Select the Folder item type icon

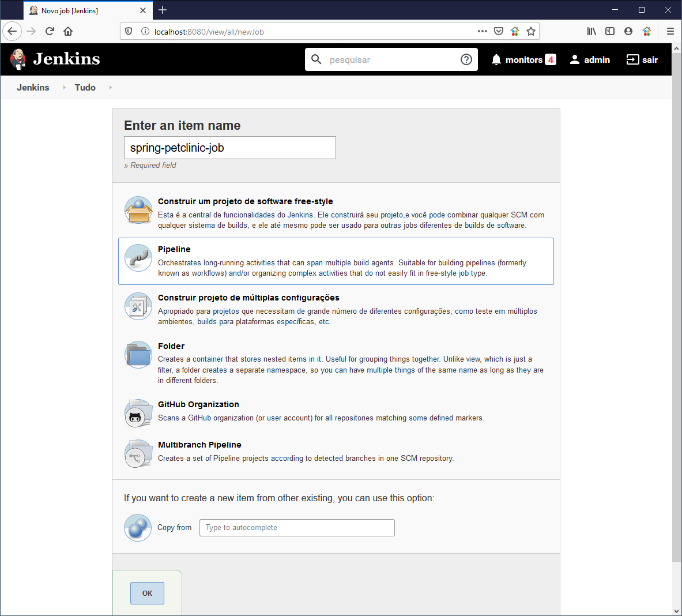tap(138, 355)
